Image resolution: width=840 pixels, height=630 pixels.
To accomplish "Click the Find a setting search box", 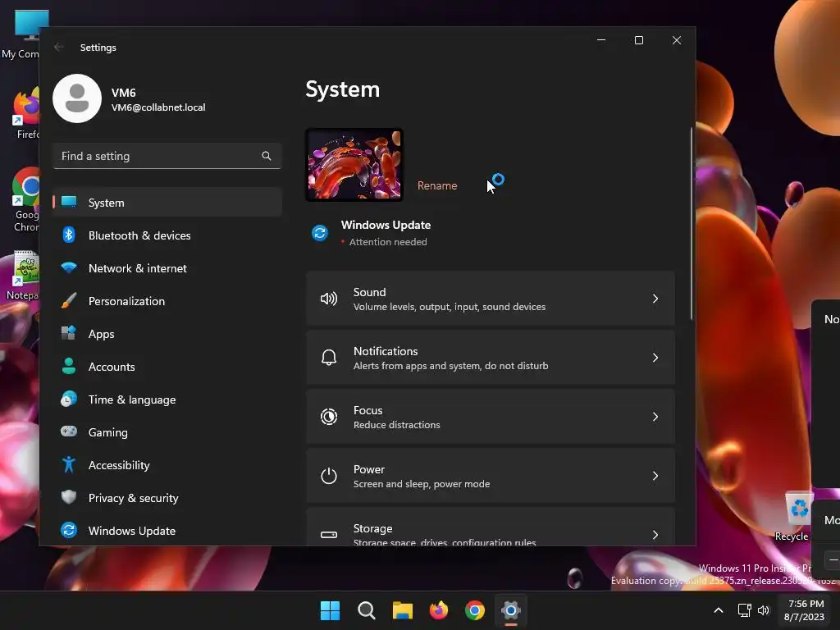I will [x=167, y=156].
